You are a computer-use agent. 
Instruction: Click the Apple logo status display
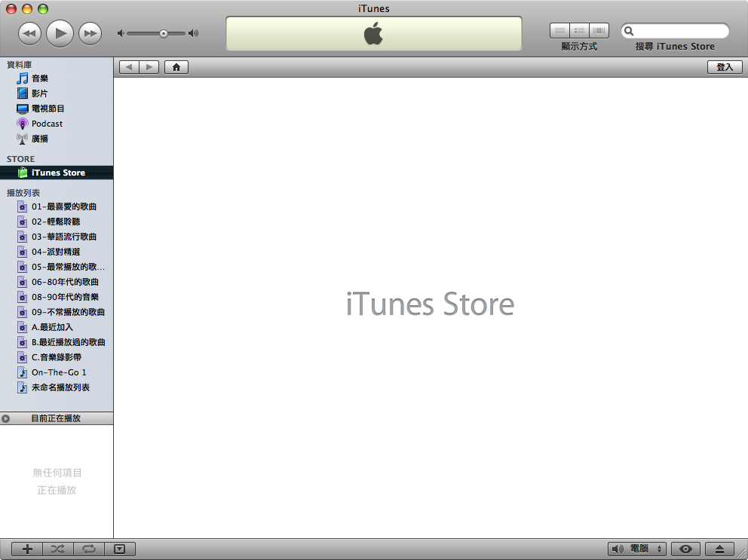[373, 33]
